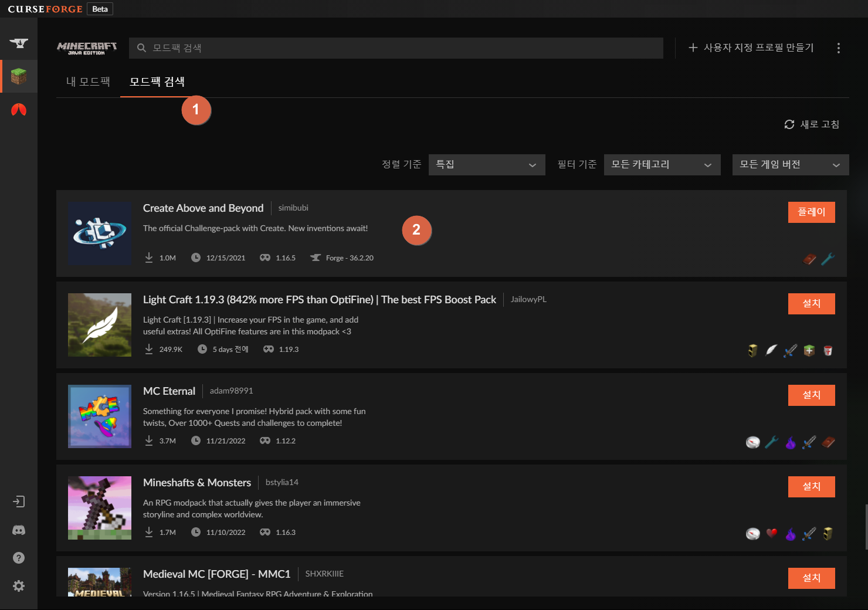The height and width of the screenshot is (610, 868).
Task: Click gold block category icon on Mineshafts & Monsters
Action: coord(828,533)
